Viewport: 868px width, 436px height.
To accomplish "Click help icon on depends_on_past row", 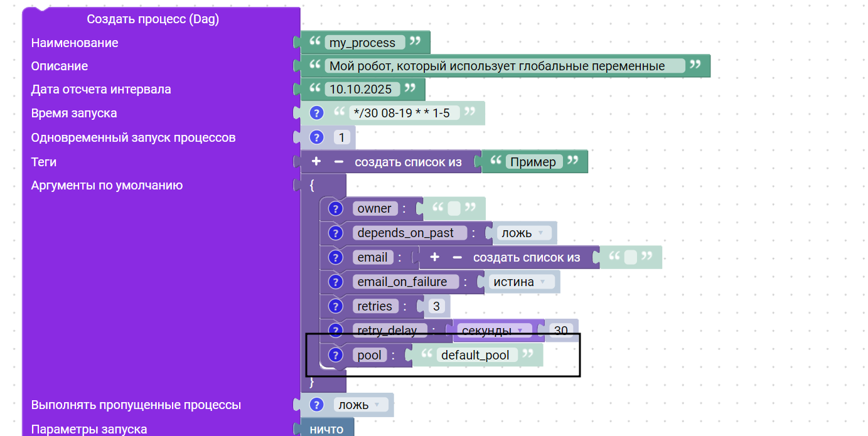I will [336, 233].
